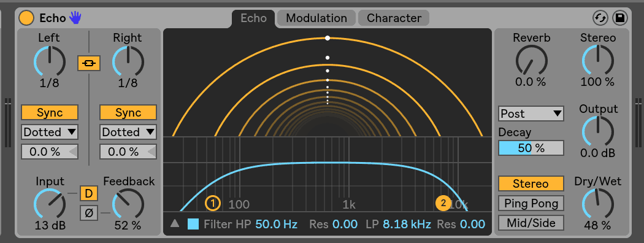This screenshot has height=243, width=644.
Task: Click the blue hand icon beside Echo
Action: 75,18
